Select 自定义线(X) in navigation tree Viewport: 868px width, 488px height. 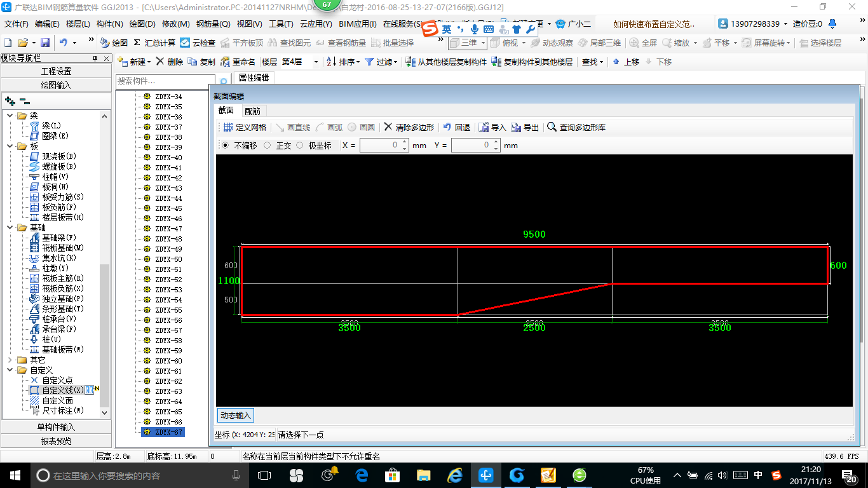pyautogui.click(x=62, y=390)
